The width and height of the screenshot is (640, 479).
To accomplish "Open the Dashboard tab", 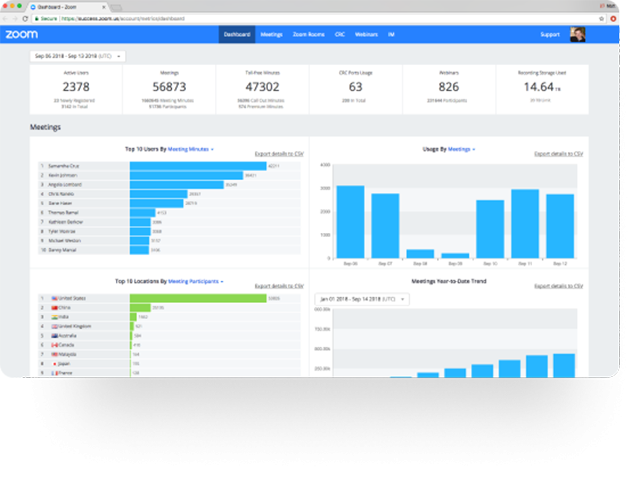I will click(x=237, y=34).
